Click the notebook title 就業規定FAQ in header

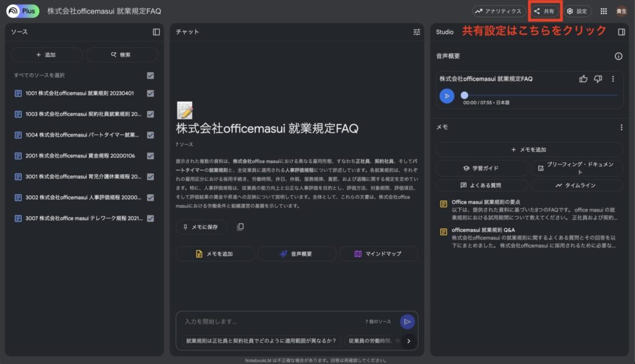coord(104,11)
